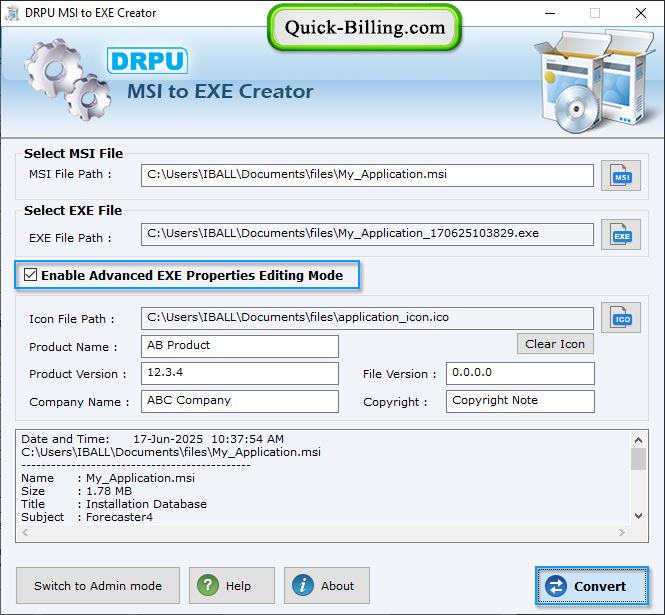The image size is (665, 615).
Task: Click the MSI File Path text field
Action: (367, 175)
